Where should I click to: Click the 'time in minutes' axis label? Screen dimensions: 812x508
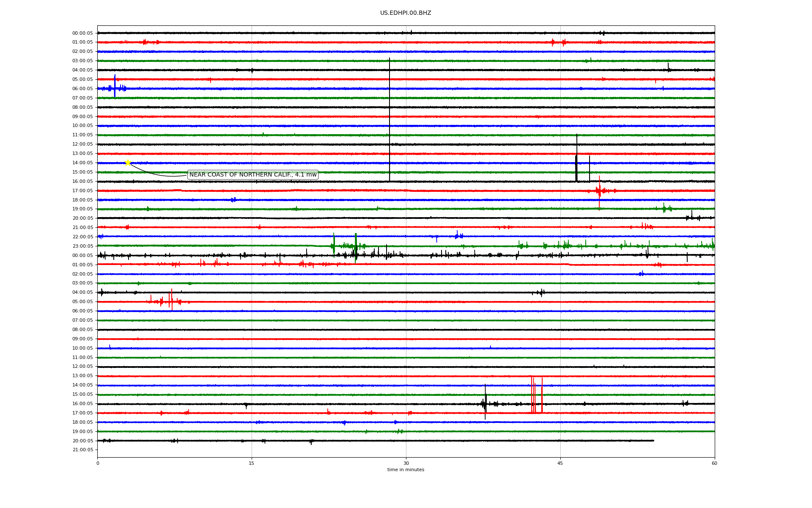coord(406,470)
